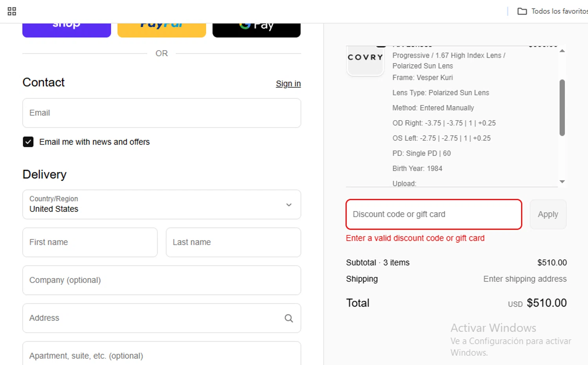Click the First name field
588x365 pixels.
[90, 242]
